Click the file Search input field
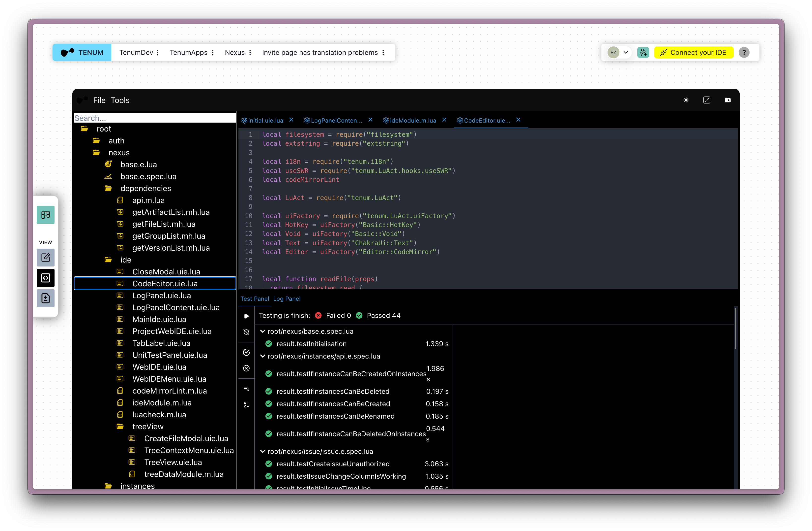Viewport: 812px width, 531px height. coord(155,118)
